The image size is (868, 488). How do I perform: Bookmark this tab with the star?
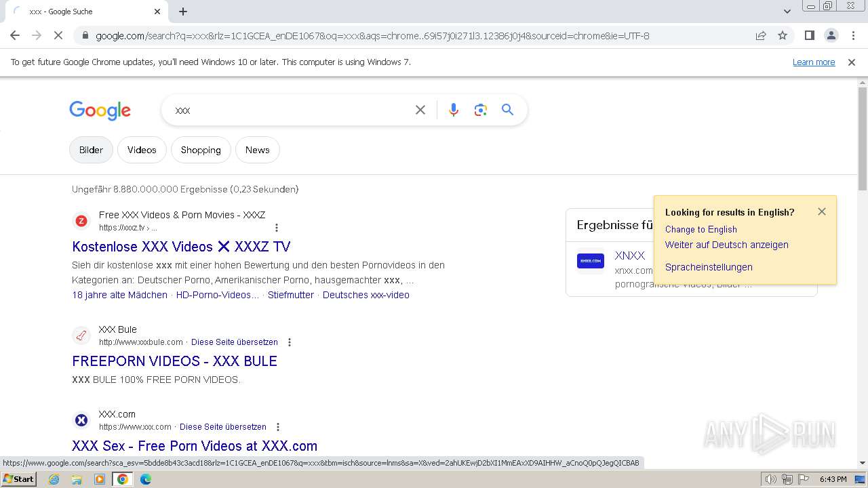(783, 35)
